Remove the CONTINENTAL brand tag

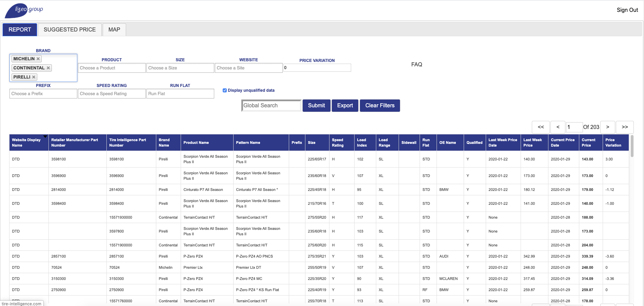[x=48, y=68]
